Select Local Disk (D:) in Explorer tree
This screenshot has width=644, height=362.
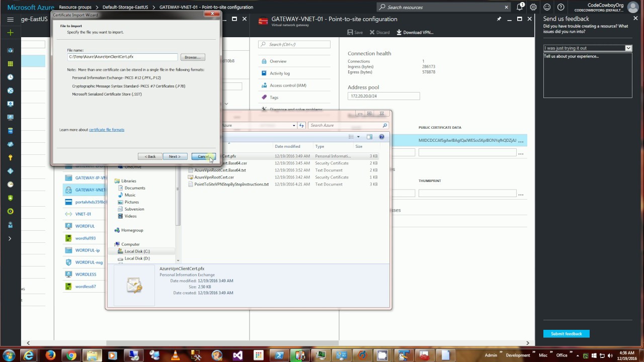(137, 258)
